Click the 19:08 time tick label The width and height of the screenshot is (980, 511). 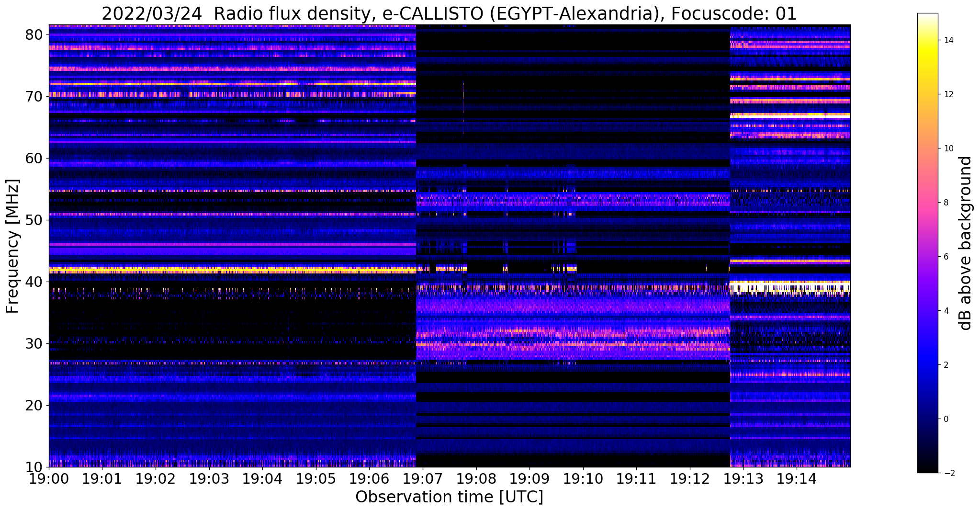click(476, 478)
